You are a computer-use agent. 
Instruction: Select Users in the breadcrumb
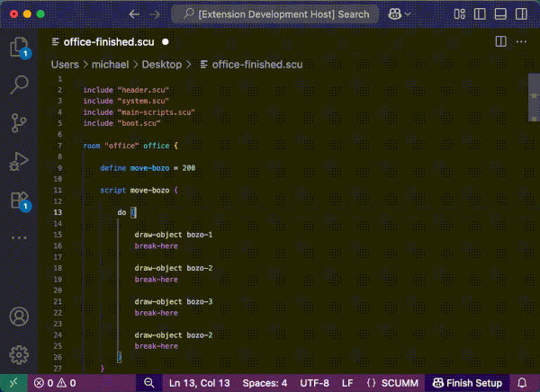(x=65, y=65)
